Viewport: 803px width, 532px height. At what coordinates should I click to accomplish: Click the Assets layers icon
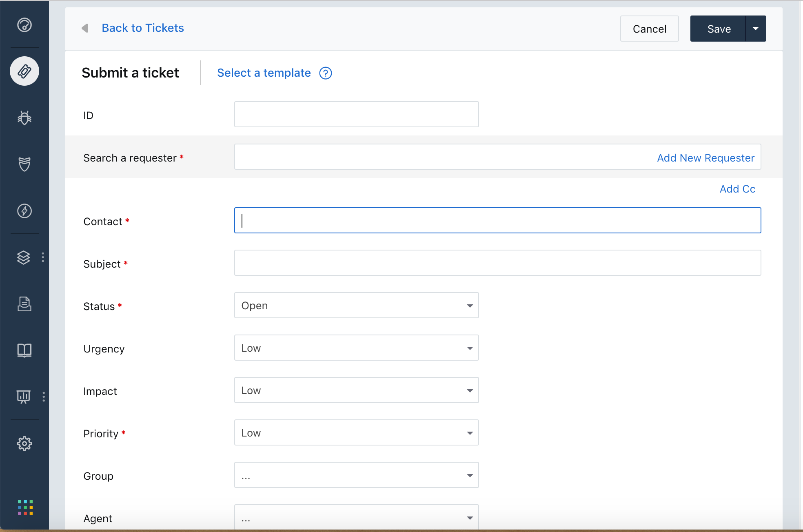tap(24, 257)
